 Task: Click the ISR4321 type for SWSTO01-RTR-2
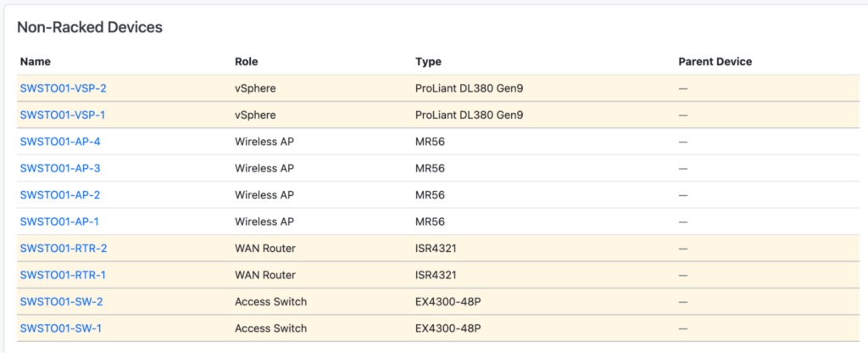(436, 249)
